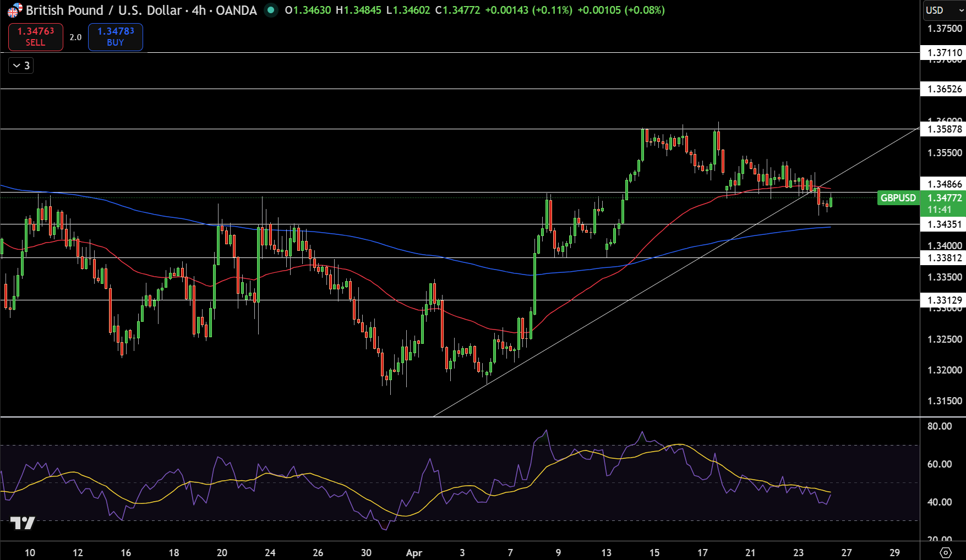Screen dimensions: 966x560
Task: Click the +0.00143 (+0.11%) change value
Action: (x=528, y=10)
